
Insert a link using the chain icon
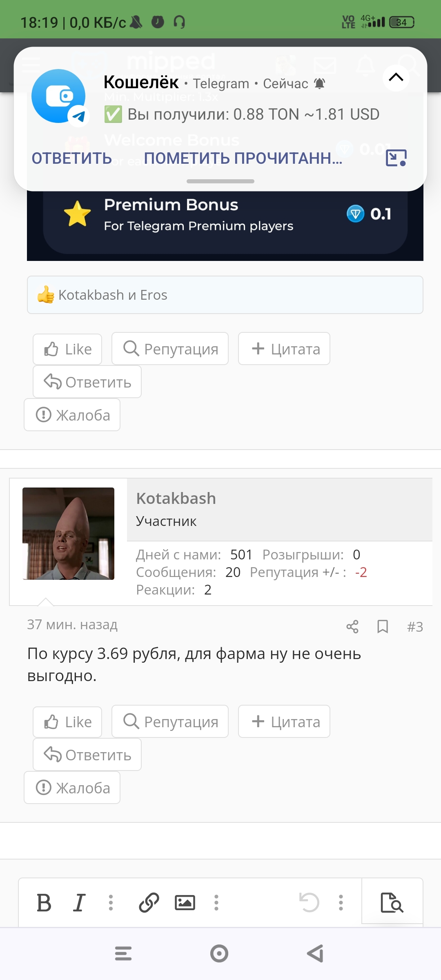pyautogui.click(x=149, y=902)
